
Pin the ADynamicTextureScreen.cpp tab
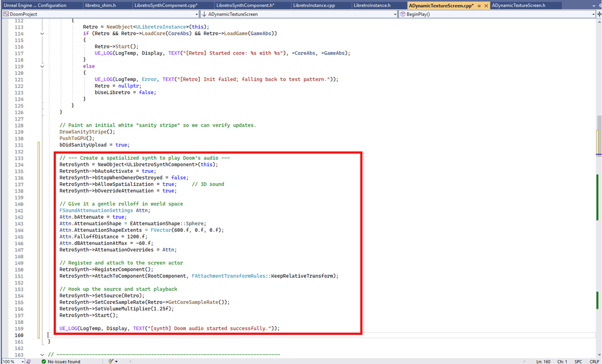pyautogui.click(x=479, y=6)
